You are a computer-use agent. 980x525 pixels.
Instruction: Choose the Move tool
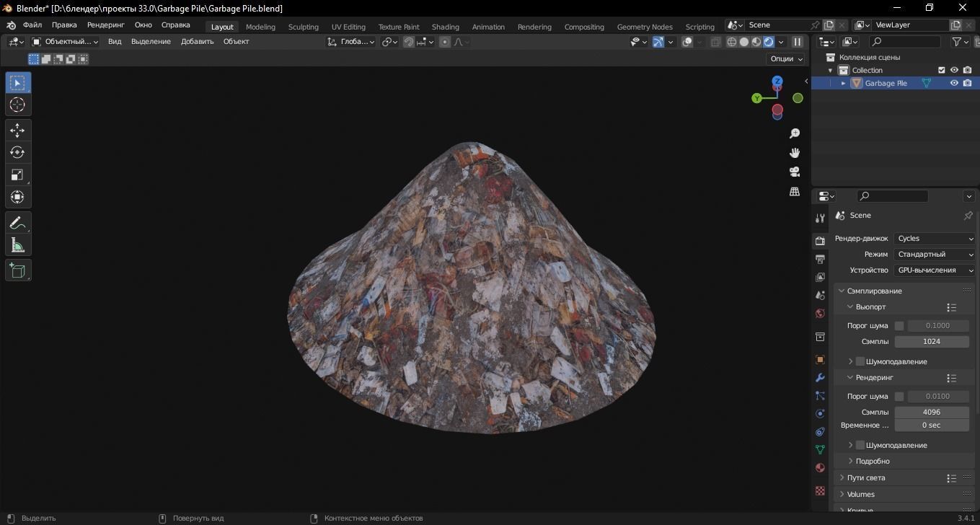pyautogui.click(x=18, y=130)
